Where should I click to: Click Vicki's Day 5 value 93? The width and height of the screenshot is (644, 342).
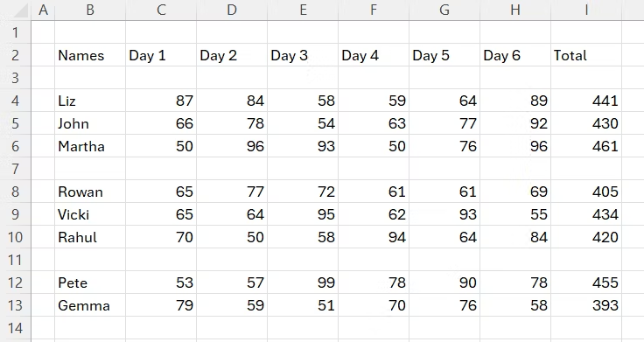pos(444,214)
